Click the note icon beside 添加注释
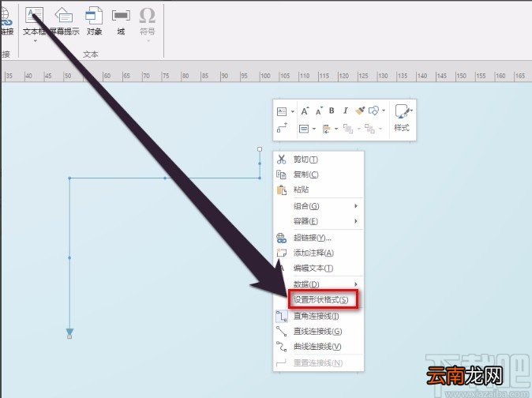The image size is (532, 398). point(282,253)
